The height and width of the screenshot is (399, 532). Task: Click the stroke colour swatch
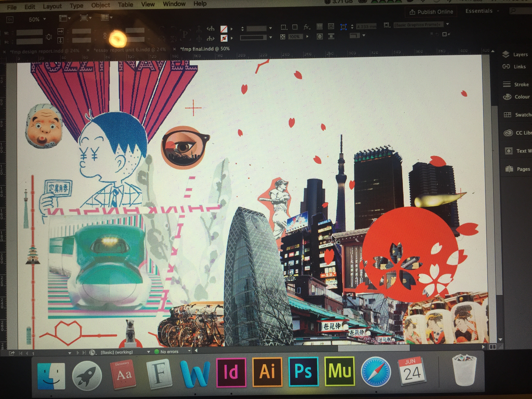pyautogui.click(x=224, y=38)
